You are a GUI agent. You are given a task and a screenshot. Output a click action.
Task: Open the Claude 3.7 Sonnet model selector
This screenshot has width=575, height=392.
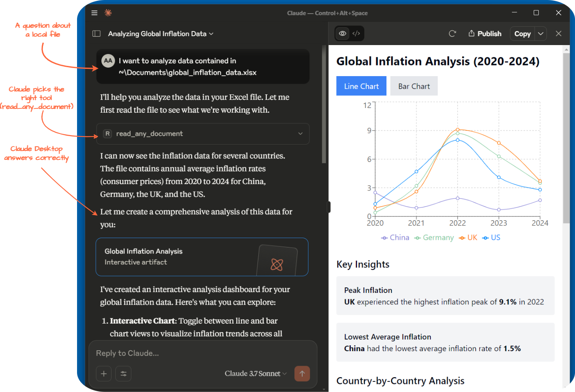click(256, 374)
